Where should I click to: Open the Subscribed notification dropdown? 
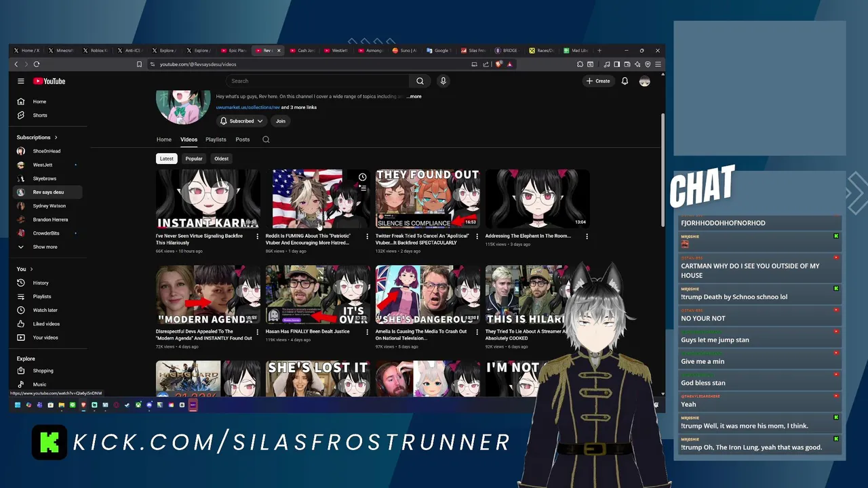241,121
